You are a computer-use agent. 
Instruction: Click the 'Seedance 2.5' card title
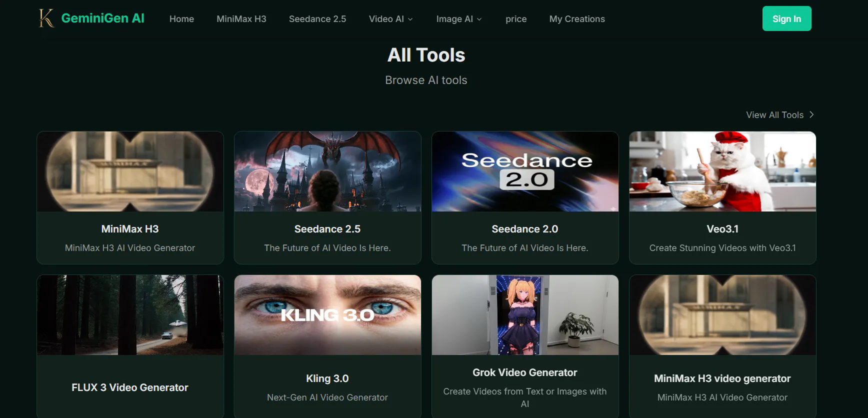327,229
